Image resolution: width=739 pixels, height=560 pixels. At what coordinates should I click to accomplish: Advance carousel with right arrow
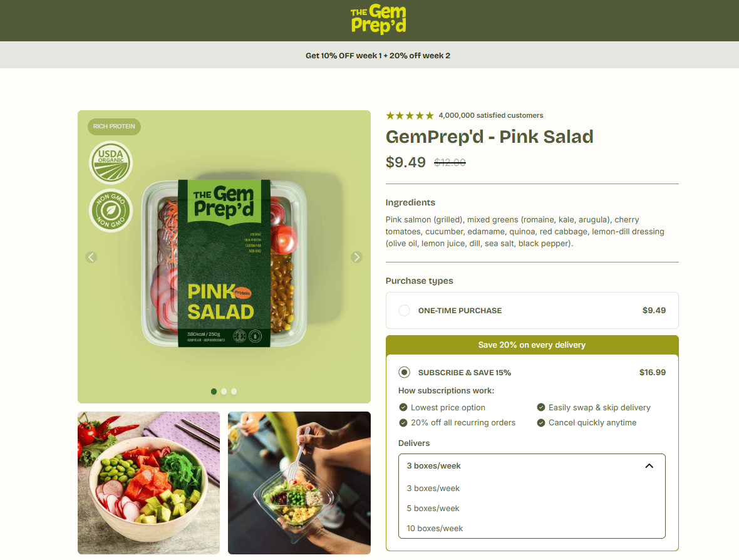point(357,257)
